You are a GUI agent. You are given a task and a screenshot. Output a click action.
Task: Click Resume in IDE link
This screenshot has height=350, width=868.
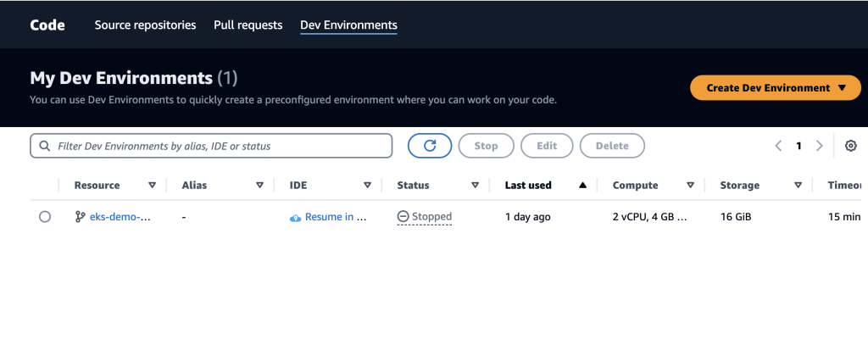336,217
